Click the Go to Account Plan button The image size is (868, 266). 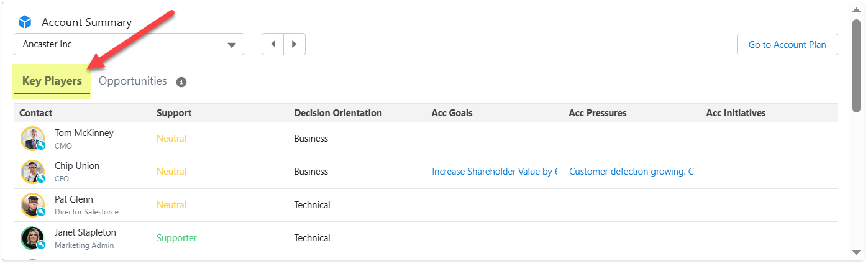(x=787, y=45)
